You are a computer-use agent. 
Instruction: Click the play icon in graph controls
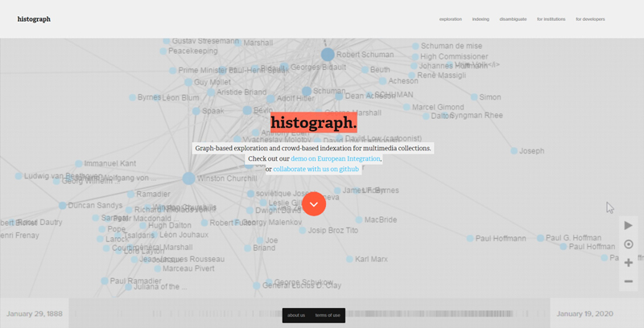click(629, 225)
